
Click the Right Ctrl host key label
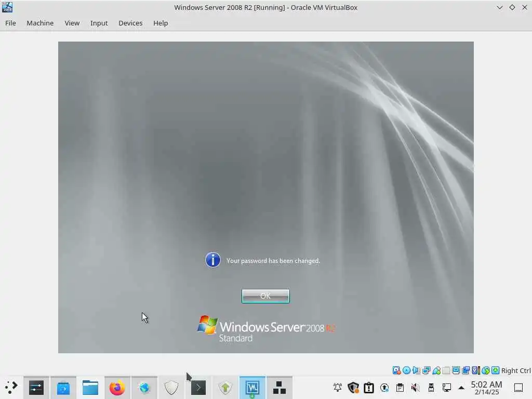tap(516, 370)
